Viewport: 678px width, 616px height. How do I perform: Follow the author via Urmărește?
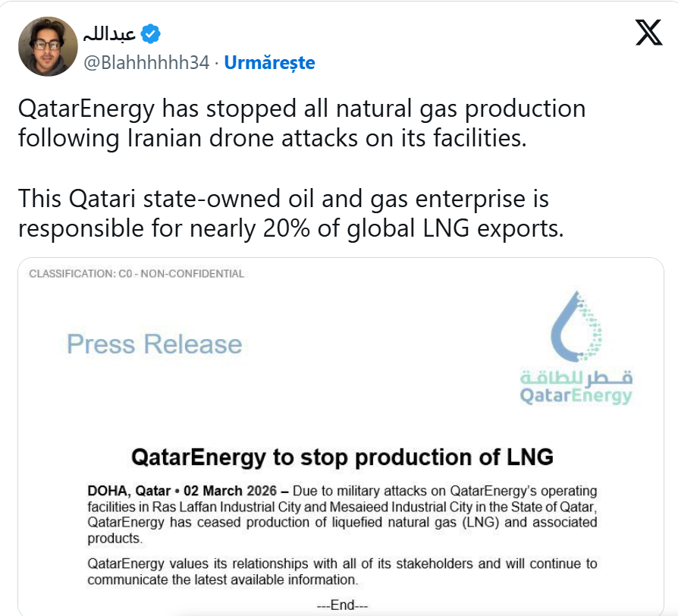tap(269, 63)
